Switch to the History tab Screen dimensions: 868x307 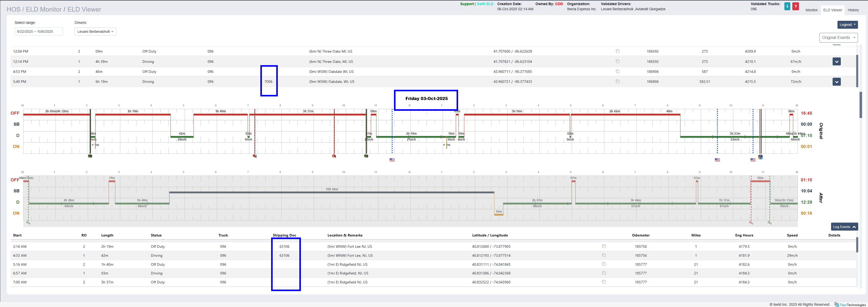tap(853, 10)
